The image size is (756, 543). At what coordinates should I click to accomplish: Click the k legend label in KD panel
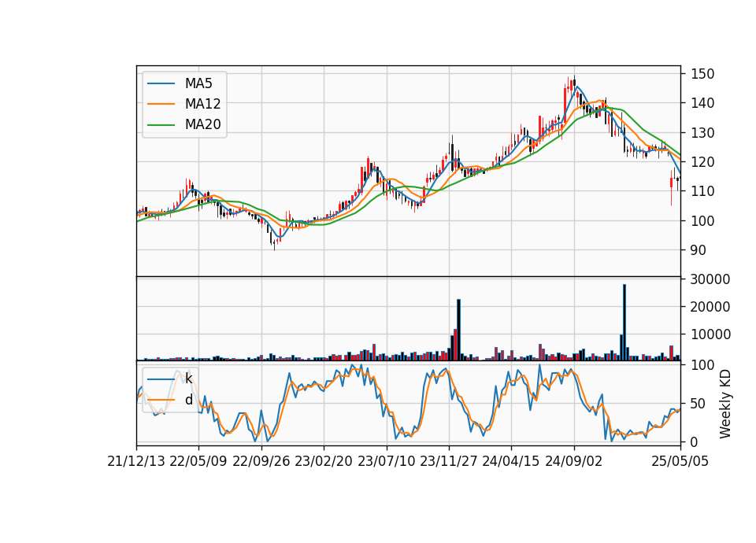click(188, 379)
